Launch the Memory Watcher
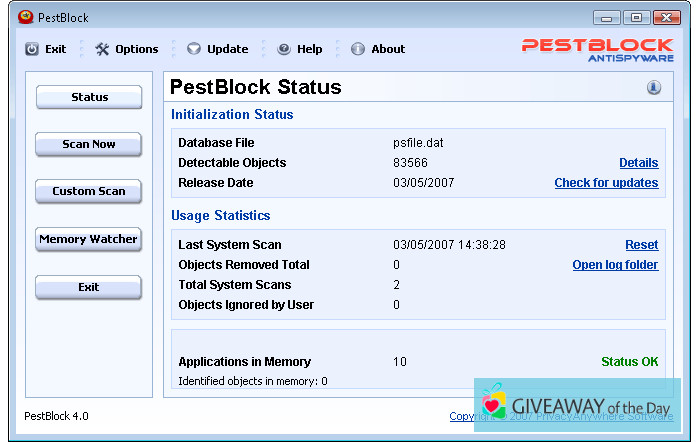The width and height of the screenshot is (700, 442). 89,240
